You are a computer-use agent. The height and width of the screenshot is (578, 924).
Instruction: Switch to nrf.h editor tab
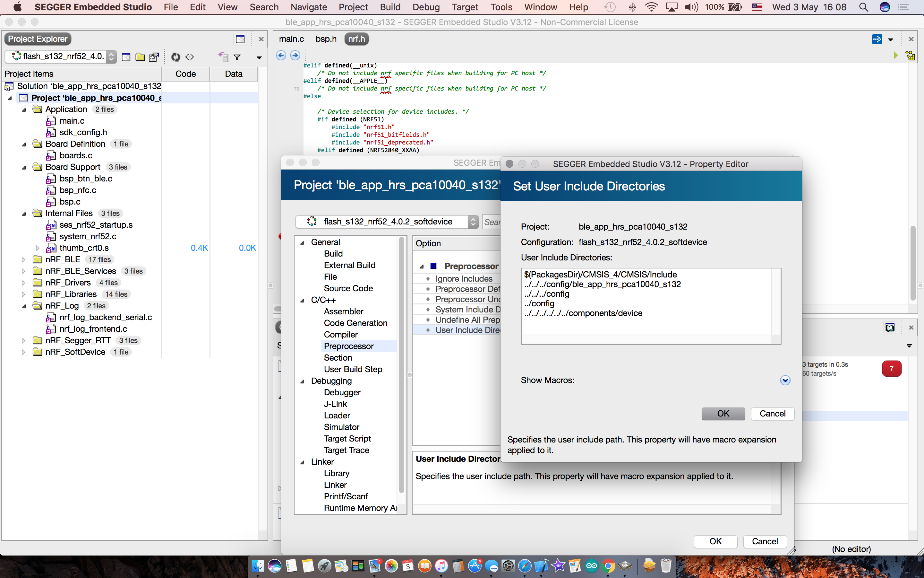point(356,39)
